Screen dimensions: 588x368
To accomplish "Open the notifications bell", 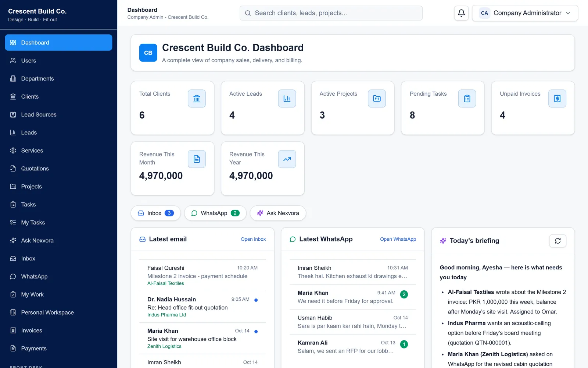I will point(461,13).
